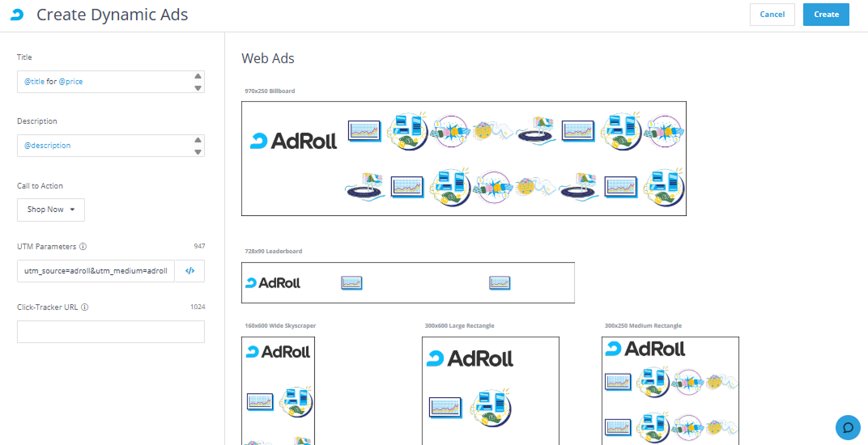868x445 pixels.
Task: Focus the Description input field
Action: [111, 146]
